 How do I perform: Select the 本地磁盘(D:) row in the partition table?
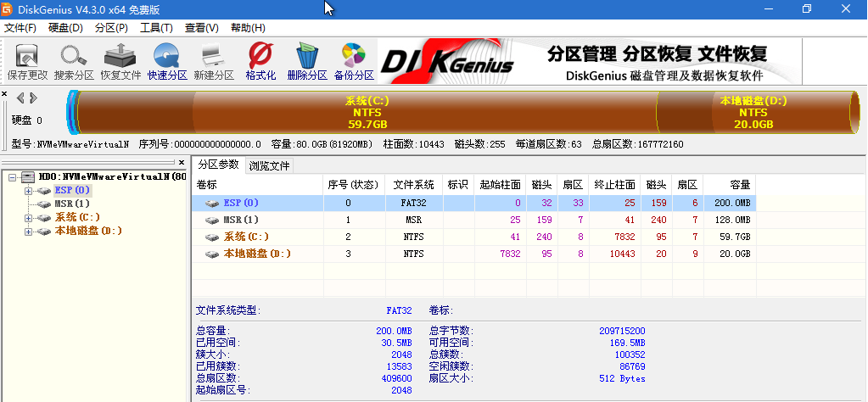click(x=257, y=254)
